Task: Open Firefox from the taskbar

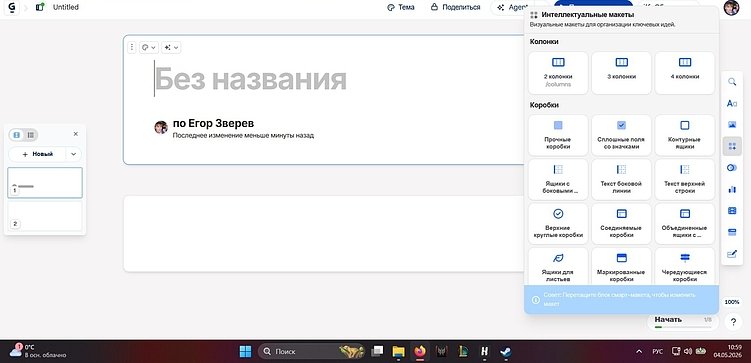Action: coord(420,352)
